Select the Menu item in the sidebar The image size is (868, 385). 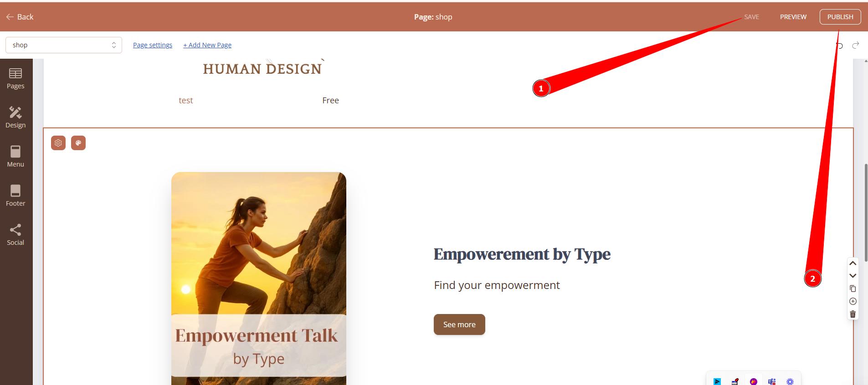(15, 157)
